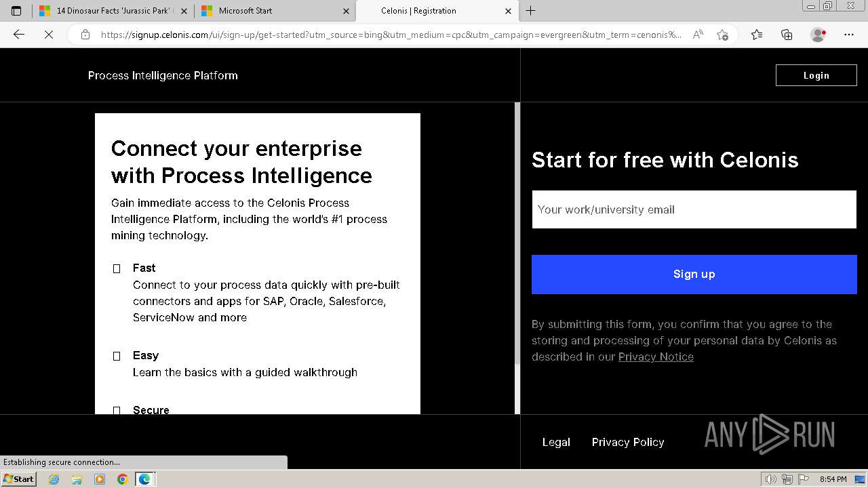Open Read aloud from address bar
The width and height of the screenshot is (868, 488).
click(698, 35)
